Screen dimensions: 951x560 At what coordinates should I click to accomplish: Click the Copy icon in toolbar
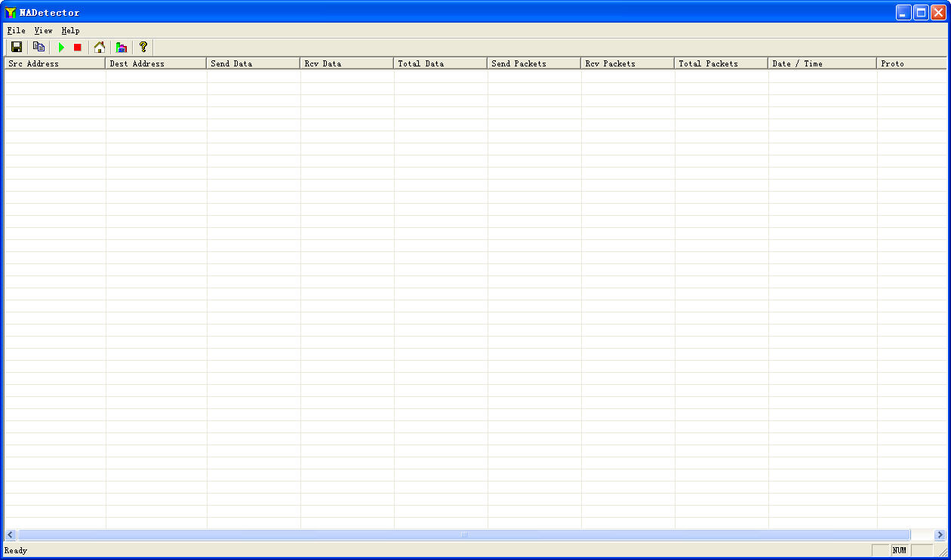pyautogui.click(x=39, y=47)
